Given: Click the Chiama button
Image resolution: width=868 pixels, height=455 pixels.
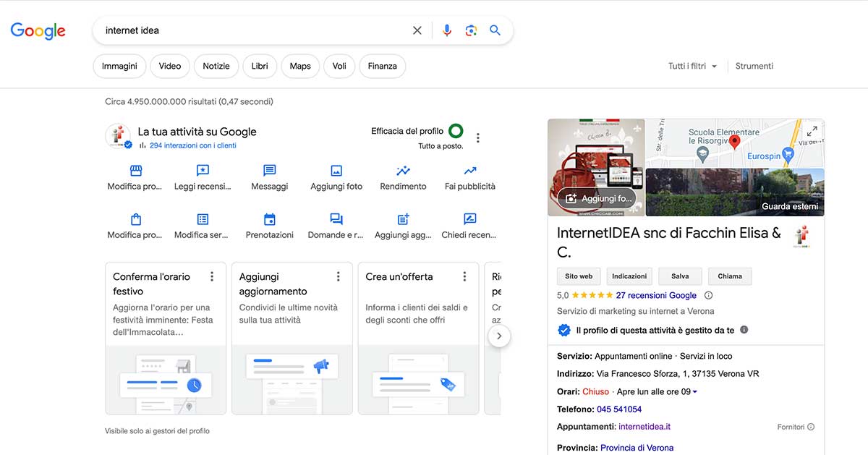Looking at the screenshot, I should pos(730,276).
